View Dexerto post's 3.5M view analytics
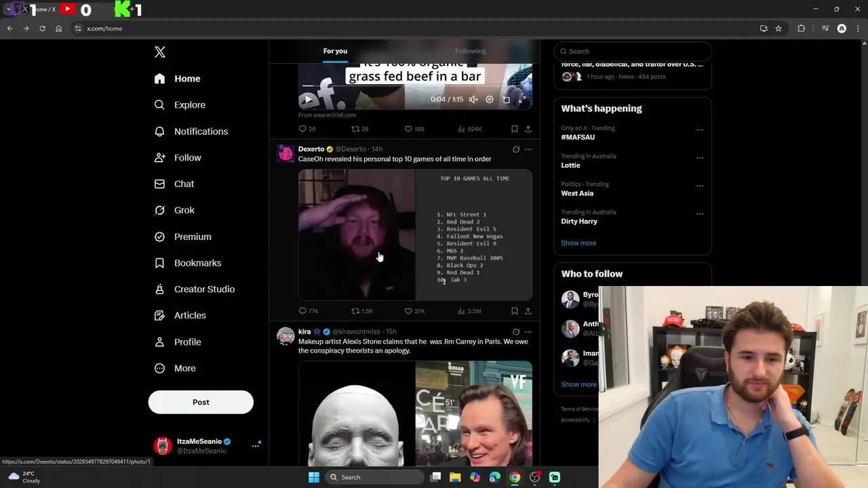The width and height of the screenshot is (868, 488). pyautogui.click(x=469, y=311)
